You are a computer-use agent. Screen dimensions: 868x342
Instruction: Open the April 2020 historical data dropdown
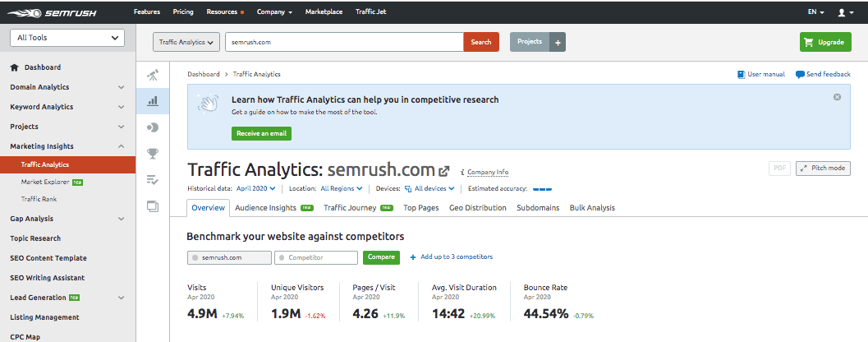(x=255, y=188)
